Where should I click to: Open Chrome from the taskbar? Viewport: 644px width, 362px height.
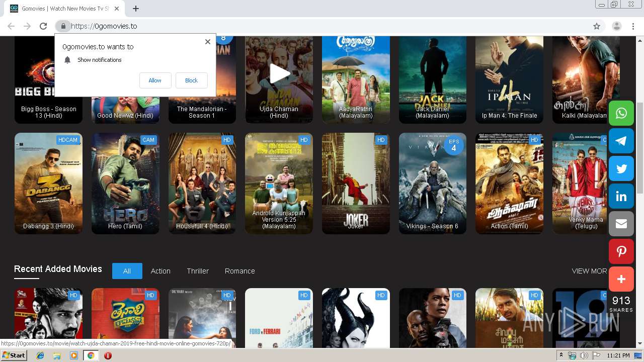tap(91, 355)
